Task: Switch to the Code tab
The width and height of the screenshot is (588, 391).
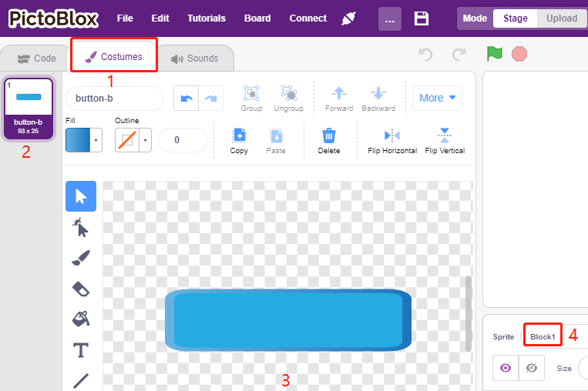Action: 36,58
